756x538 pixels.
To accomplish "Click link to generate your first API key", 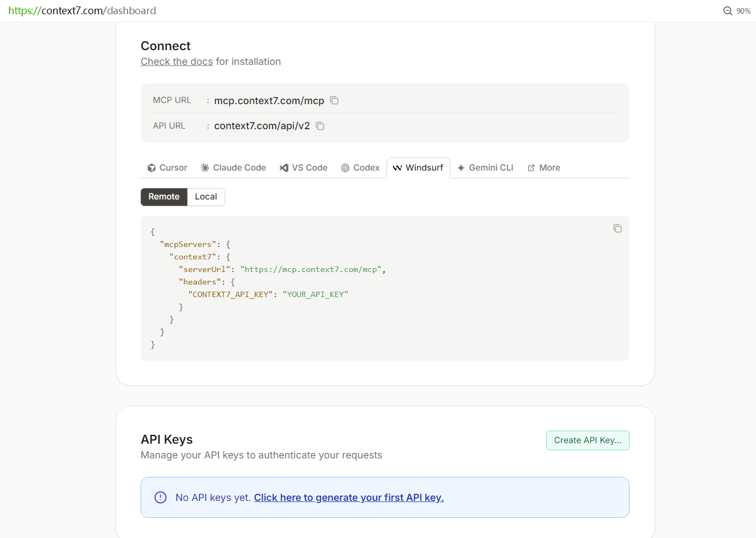I will [x=349, y=498].
